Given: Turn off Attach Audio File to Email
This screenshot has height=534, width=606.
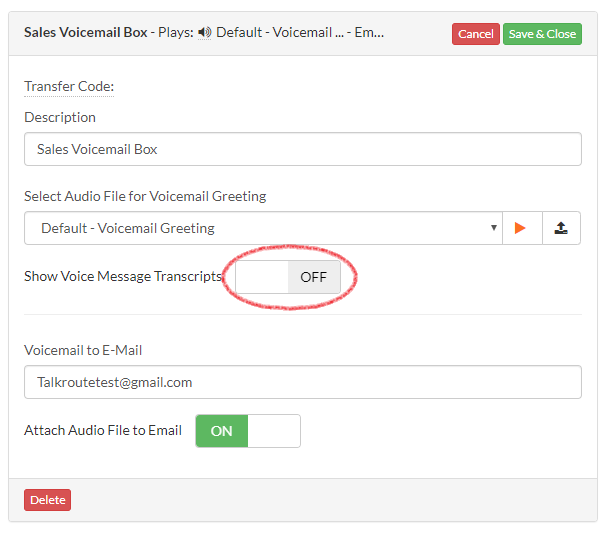Looking at the screenshot, I should pyautogui.click(x=248, y=431).
